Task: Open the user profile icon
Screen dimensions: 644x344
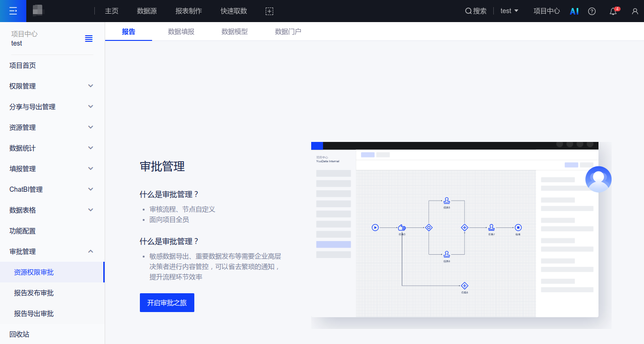Action: [635, 11]
